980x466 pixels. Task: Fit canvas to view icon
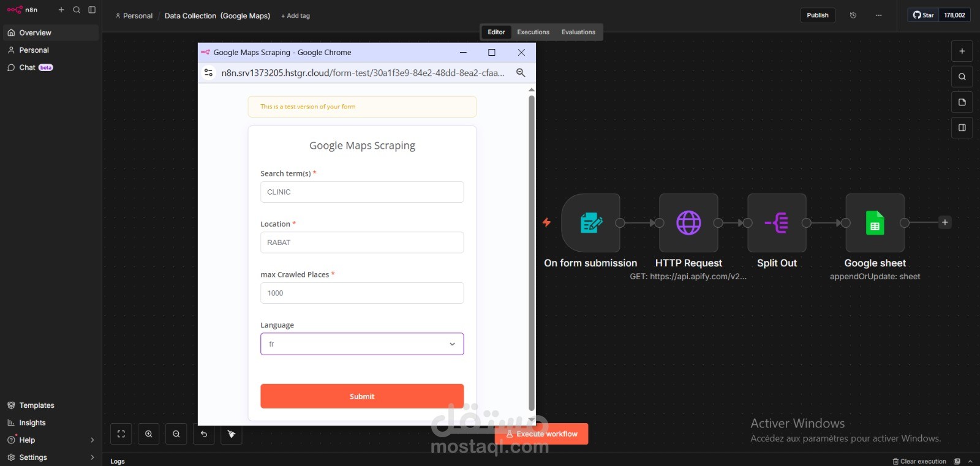[121, 434]
